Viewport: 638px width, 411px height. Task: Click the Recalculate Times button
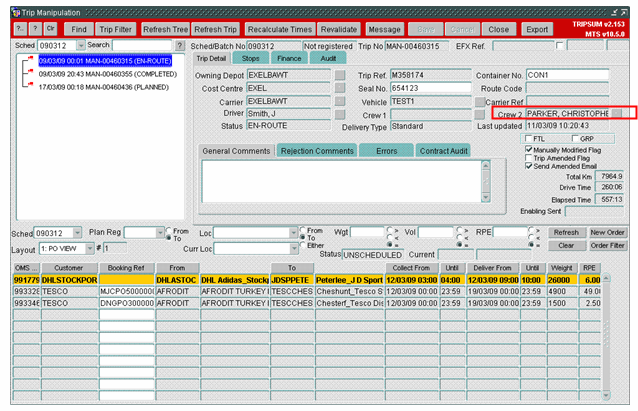[280, 29]
